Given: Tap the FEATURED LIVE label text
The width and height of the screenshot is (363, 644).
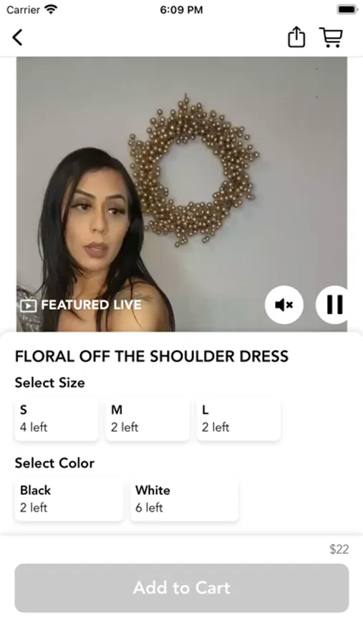Looking at the screenshot, I should point(91,305).
